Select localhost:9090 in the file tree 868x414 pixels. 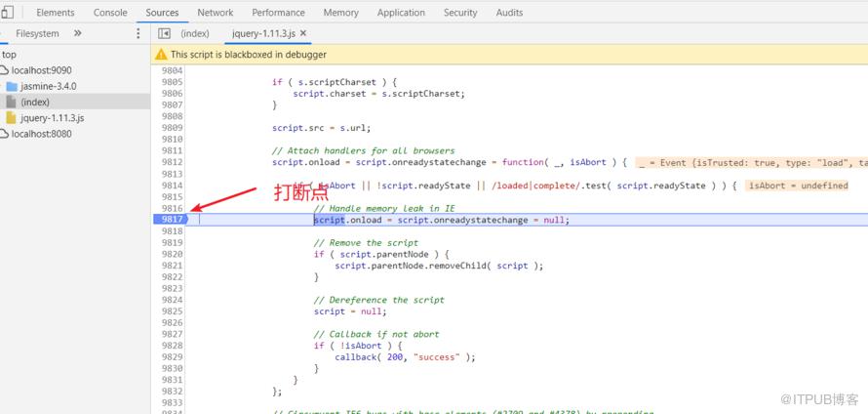coord(42,70)
